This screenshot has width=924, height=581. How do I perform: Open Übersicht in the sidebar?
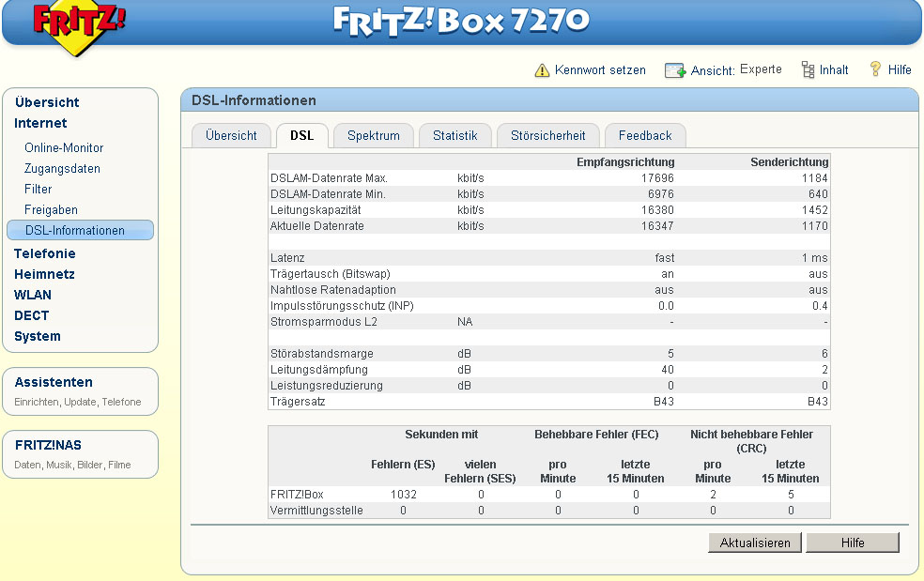tap(47, 102)
